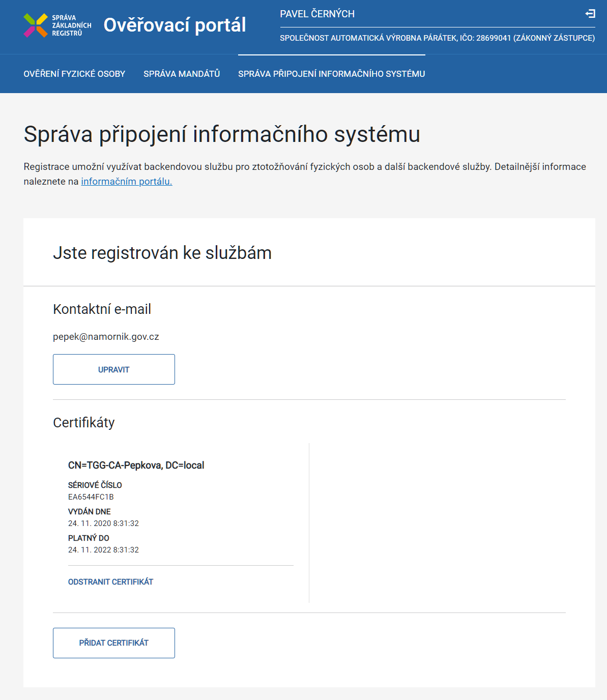Click the Ověřovací portál title
The image size is (607, 700).
(x=175, y=25)
